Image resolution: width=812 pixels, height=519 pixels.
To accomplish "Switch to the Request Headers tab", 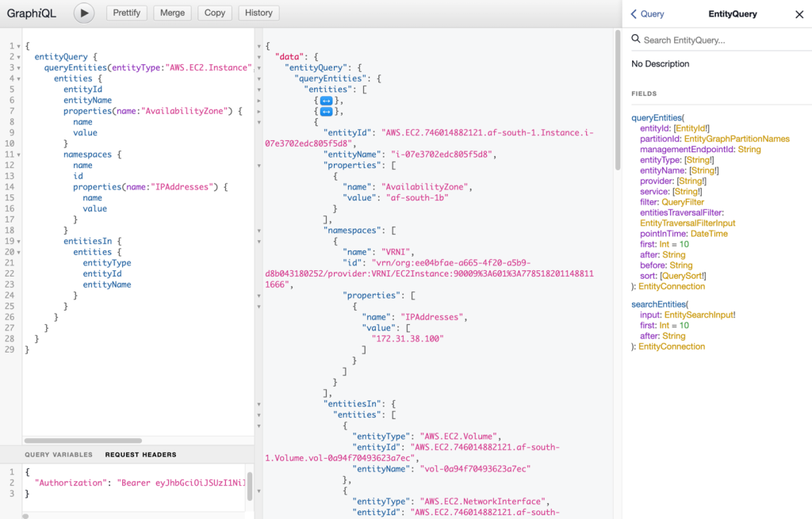I will pos(140,455).
